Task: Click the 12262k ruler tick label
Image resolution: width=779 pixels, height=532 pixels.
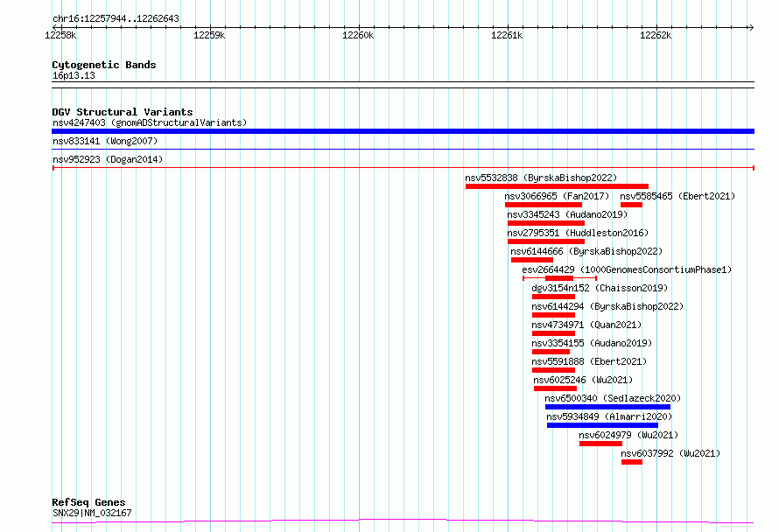Action: pyautogui.click(x=656, y=35)
